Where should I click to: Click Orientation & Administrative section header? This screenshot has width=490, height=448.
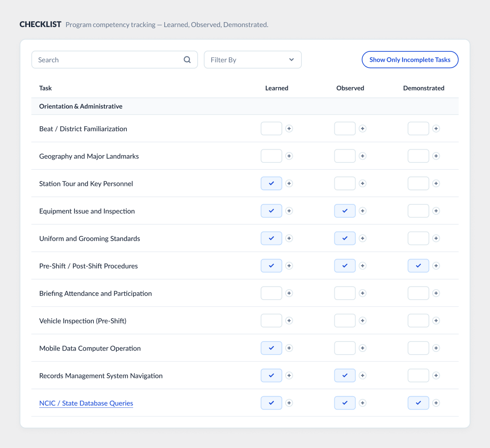click(x=245, y=106)
